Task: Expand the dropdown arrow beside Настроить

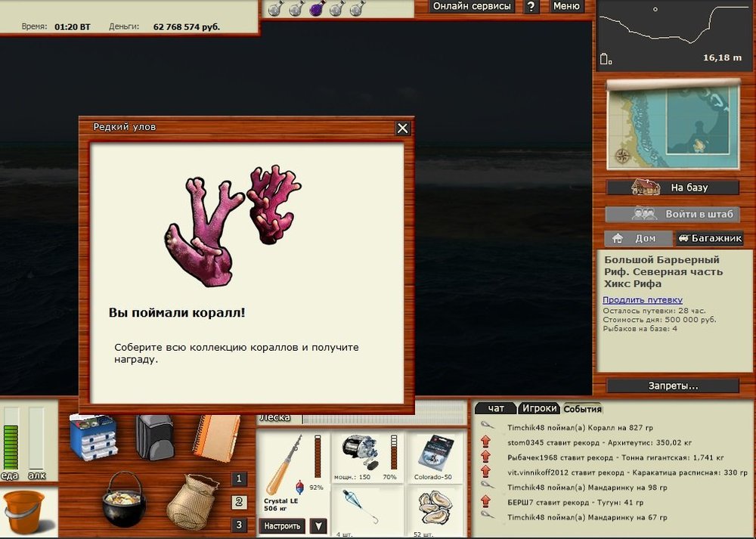Action: 319,526
